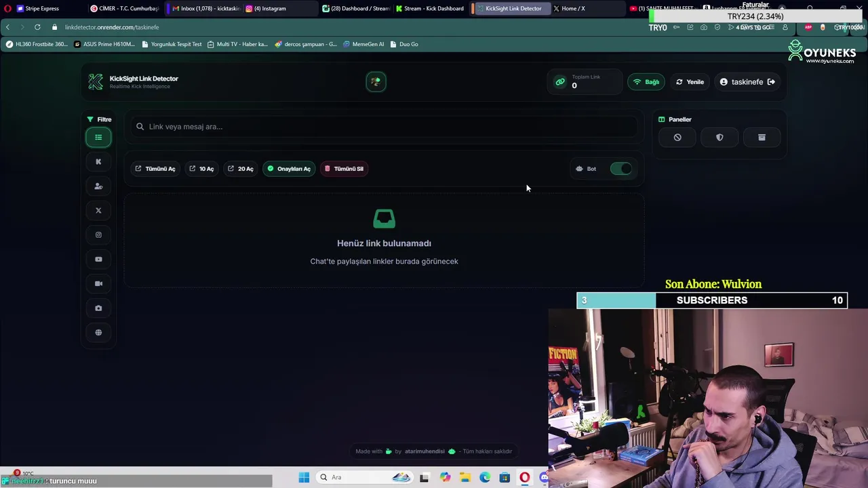Filter links by YouTube icon
The image size is (868, 488).
click(98, 260)
